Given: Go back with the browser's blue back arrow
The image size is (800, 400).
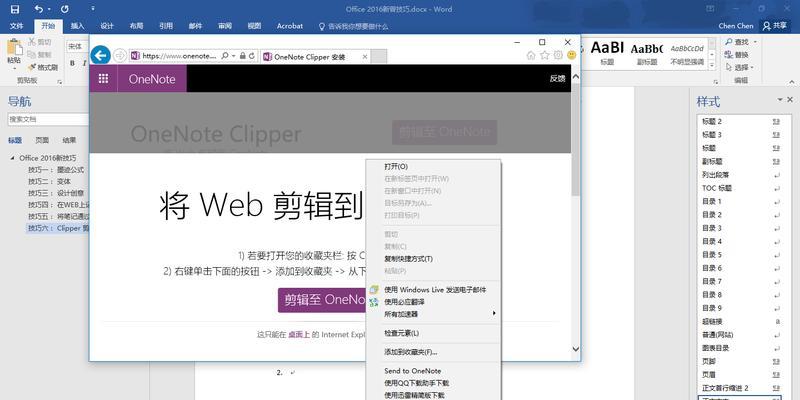Looking at the screenshot, I should coord(101,55).
